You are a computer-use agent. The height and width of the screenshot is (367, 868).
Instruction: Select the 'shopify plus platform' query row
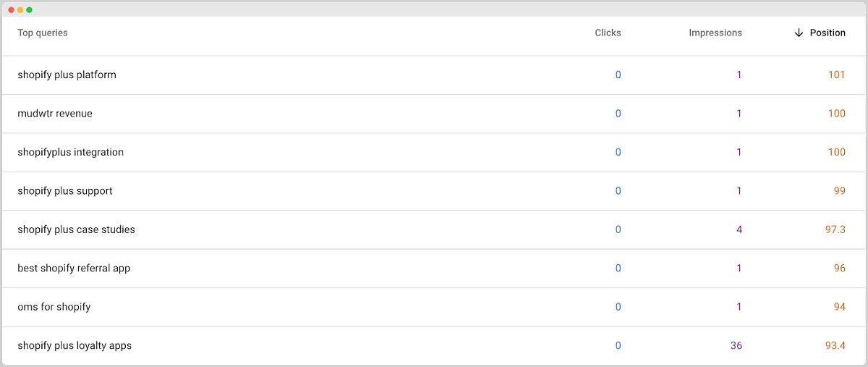pos(67,75)
